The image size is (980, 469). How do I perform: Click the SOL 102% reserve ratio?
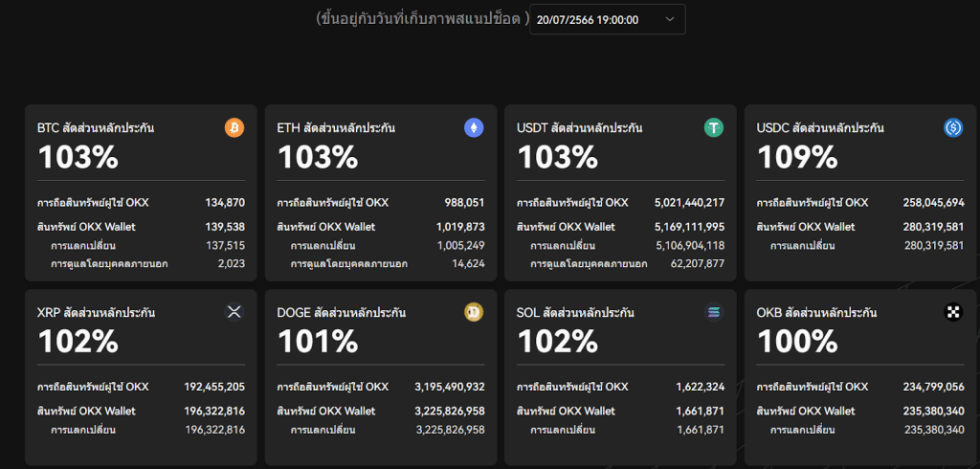click(x=557, y=341)
